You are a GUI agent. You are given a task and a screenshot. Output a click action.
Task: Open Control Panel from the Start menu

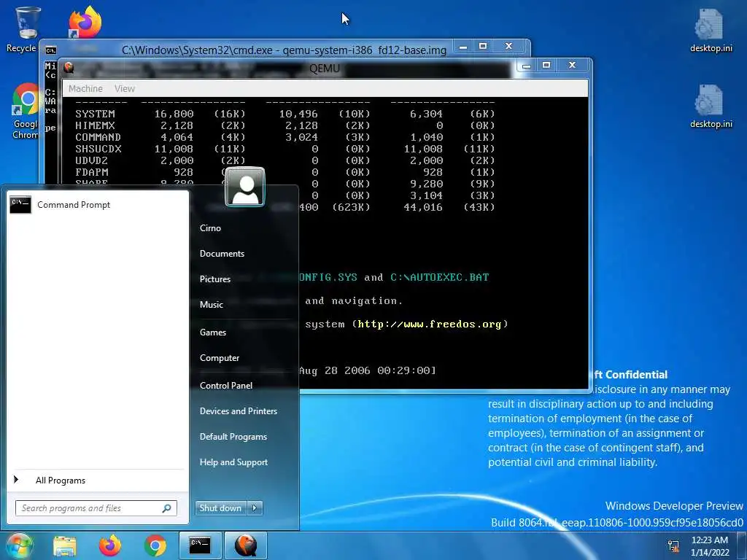226,386
